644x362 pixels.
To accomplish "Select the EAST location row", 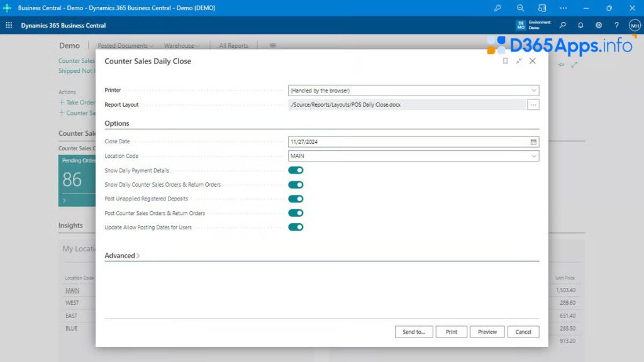I will (x=71, y=315).
